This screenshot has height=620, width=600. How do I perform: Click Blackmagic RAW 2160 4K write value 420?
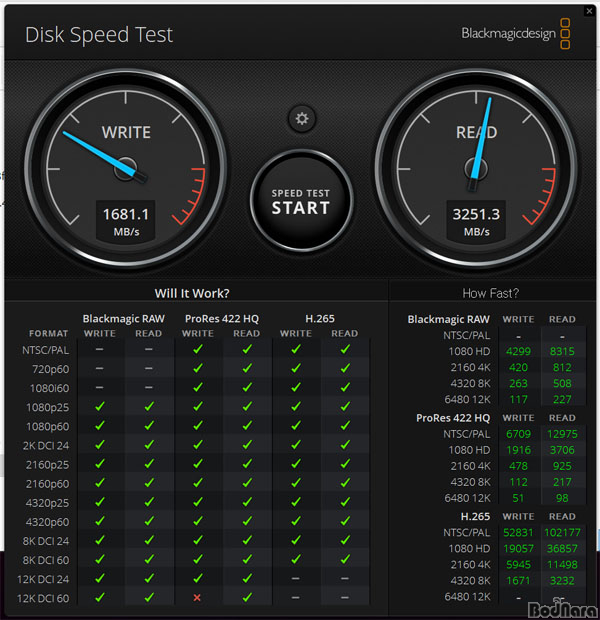[x=518, y=367]
